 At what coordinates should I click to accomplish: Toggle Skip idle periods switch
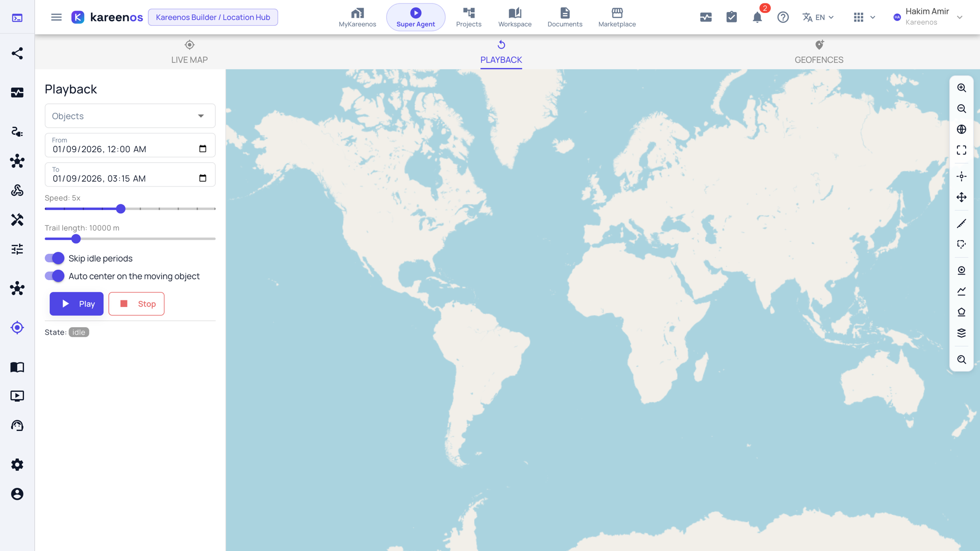[x=55, y=258]
